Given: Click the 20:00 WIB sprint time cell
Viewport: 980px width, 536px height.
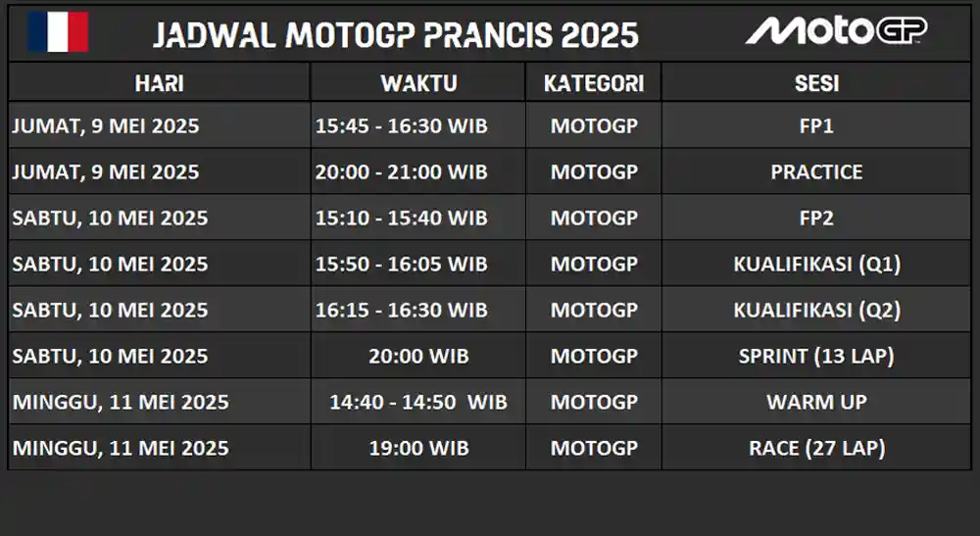Looking at the screenshot, I should tap(418, 356).
